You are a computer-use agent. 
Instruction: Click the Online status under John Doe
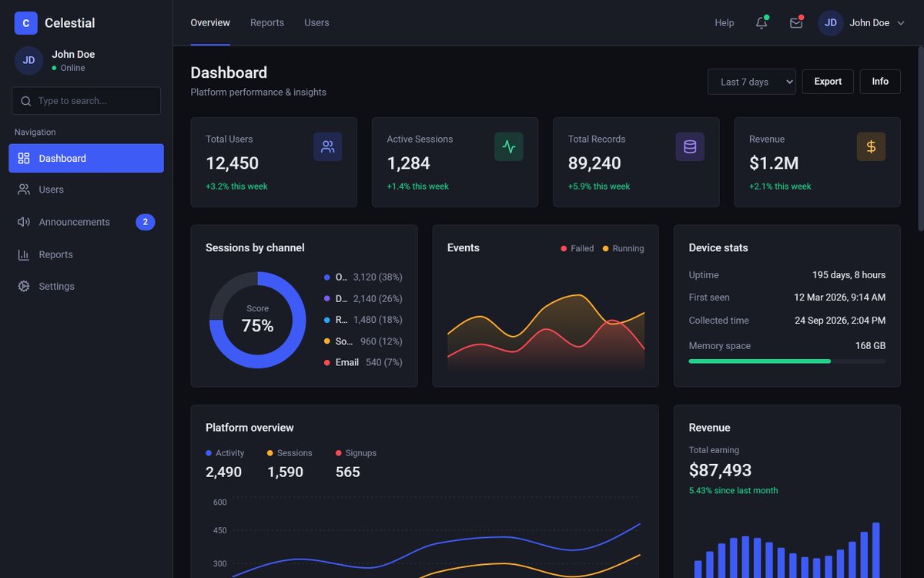coord(69,68)
